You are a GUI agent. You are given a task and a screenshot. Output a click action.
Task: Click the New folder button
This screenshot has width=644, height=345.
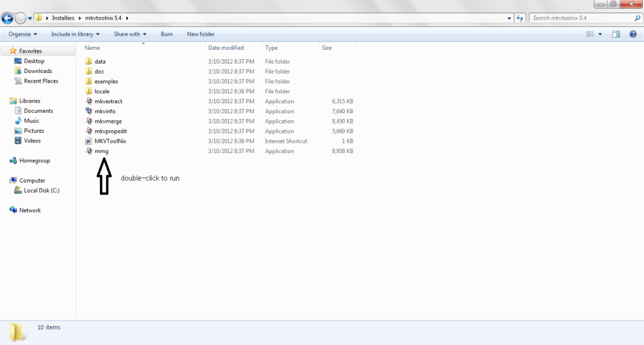(x=201, y=34)
